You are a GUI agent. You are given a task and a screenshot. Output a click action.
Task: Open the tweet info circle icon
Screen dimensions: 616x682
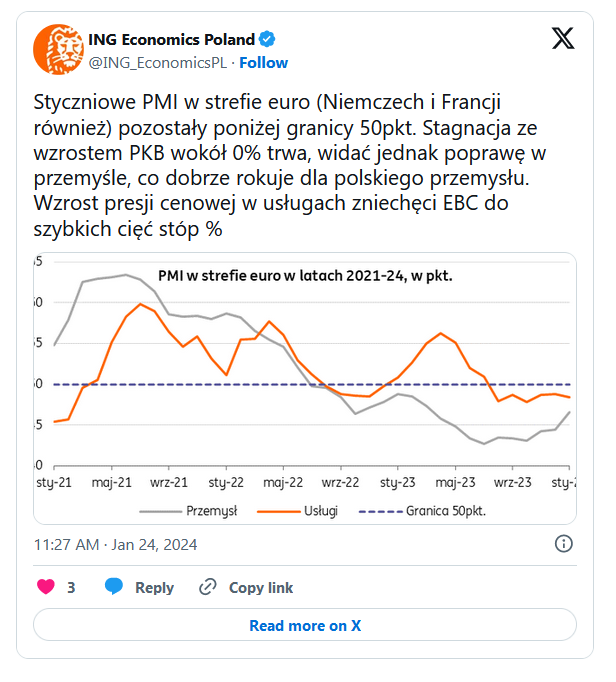pyautogui.click(x=563, y=544)
